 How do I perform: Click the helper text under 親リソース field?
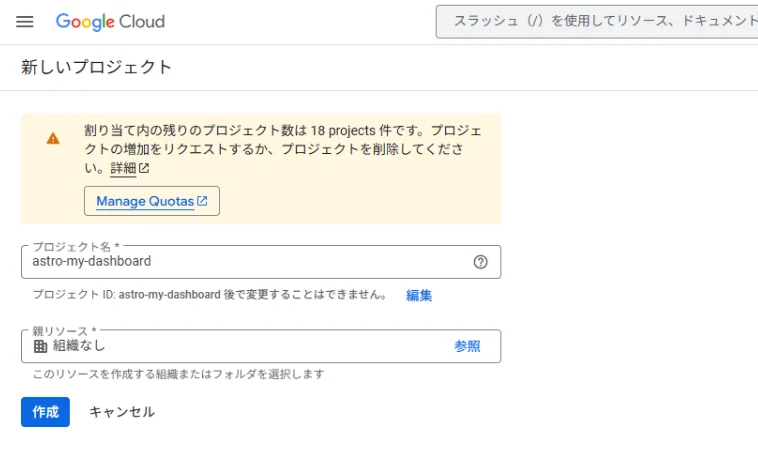click(x=178, y=374)
